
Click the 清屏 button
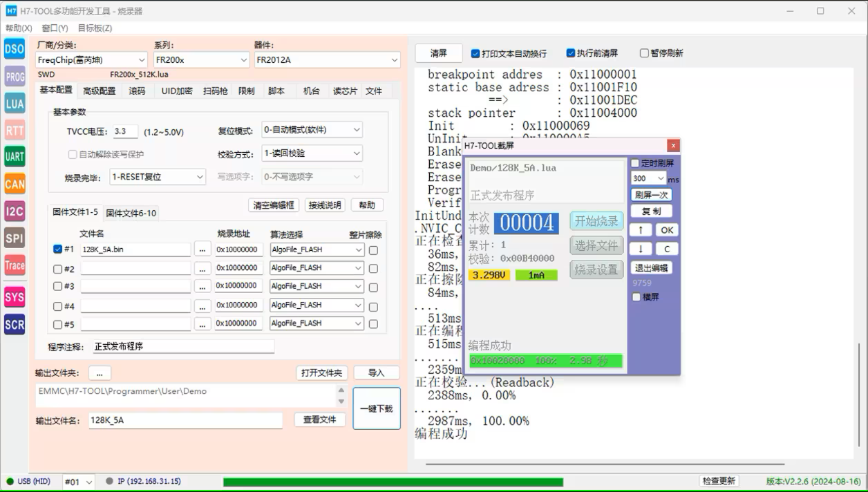439,53
